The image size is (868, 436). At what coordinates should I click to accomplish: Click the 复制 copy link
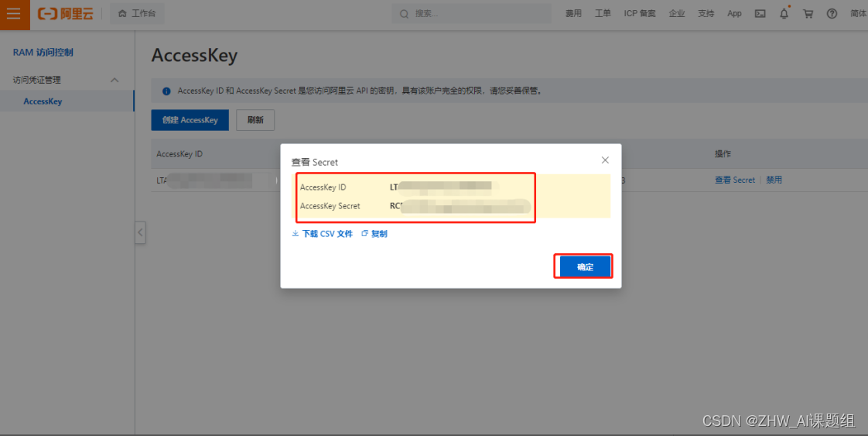[374, 234]
